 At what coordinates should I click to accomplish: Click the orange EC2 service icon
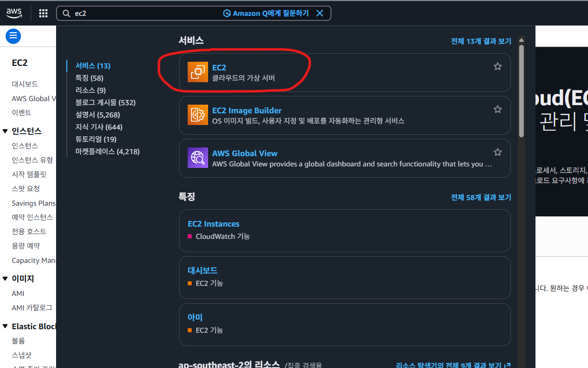198,72
